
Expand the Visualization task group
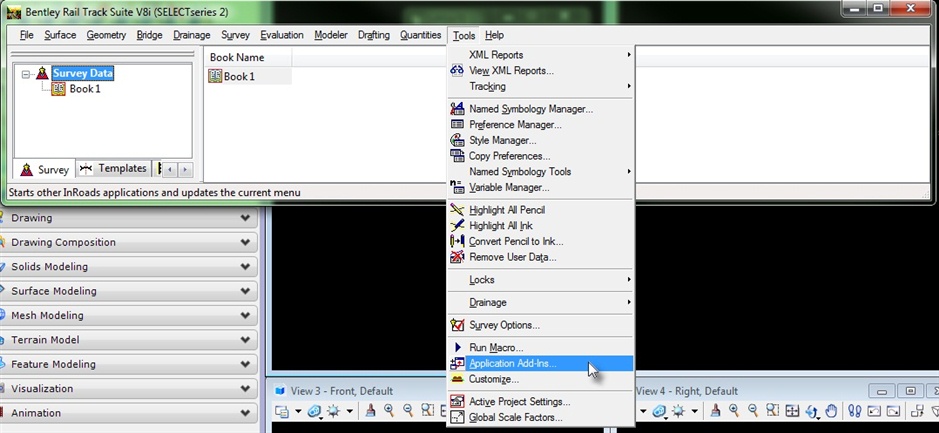point(245,389)
